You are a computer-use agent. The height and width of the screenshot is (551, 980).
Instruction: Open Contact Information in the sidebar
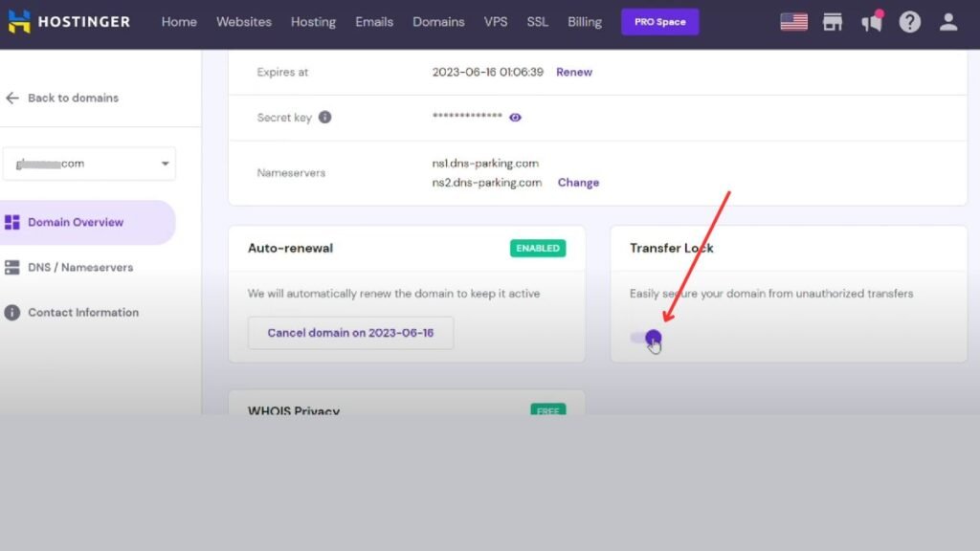(x=83, y=313)
